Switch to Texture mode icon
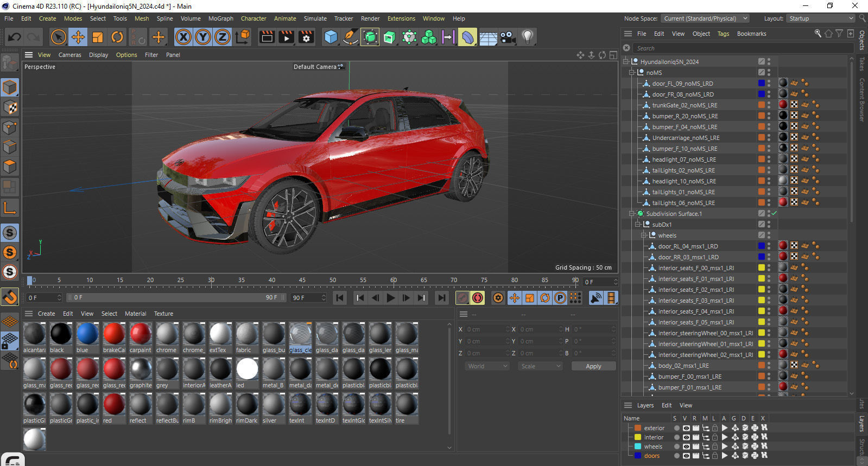Screen dimensions: 868x466 pos(10,107)
